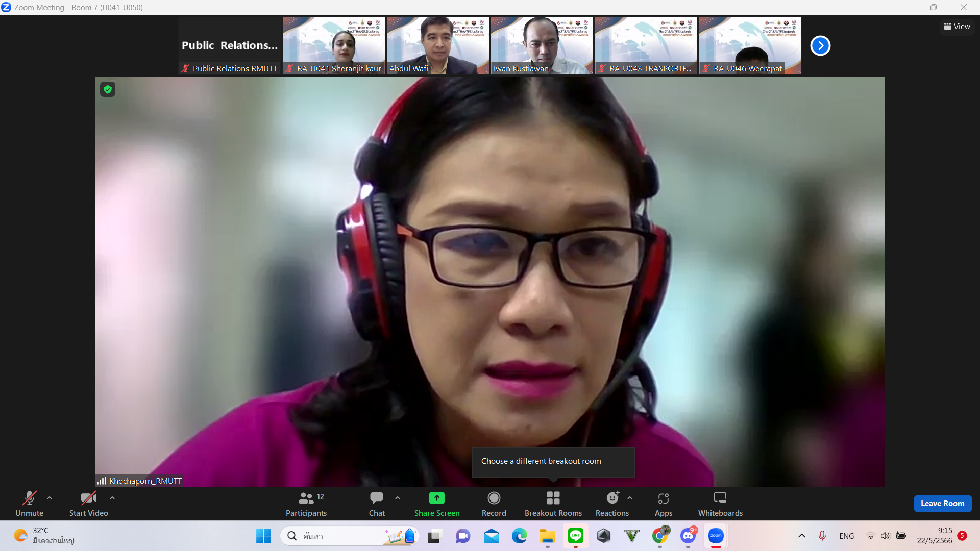This screenshot has height=551, width=980.
Task: Select RA-U043 TRASPORTE video tile
Action: [646, 46]
